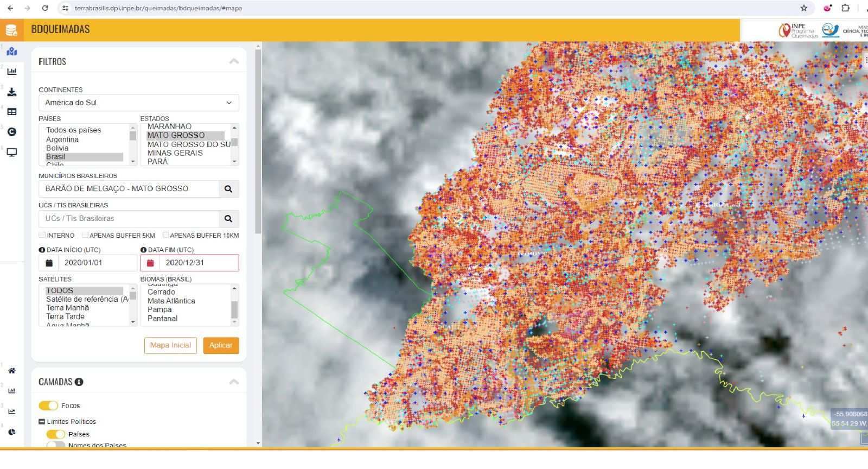
Task: Click the Mapa Inicial button
Action: [170, 345]
